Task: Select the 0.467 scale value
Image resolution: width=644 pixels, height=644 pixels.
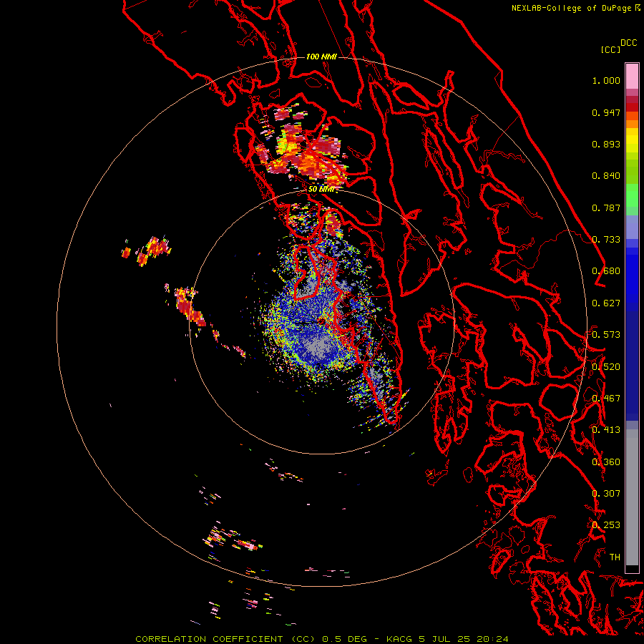Action: pyautogui.click(x=606, y=399)
